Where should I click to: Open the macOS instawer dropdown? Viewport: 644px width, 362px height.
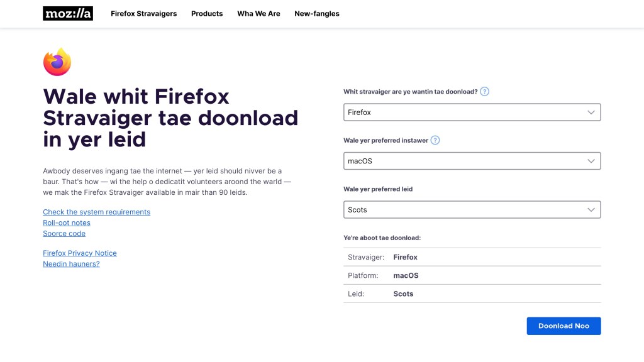pos(472,161)
